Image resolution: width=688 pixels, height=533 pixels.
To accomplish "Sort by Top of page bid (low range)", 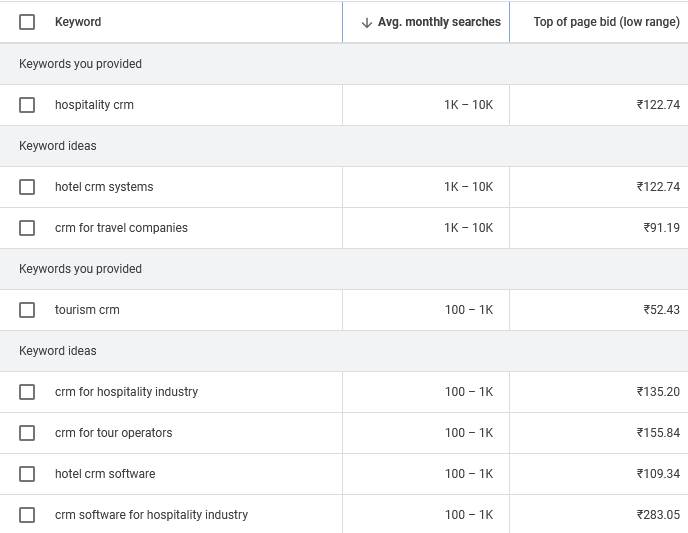I will (x=606, y=22).
